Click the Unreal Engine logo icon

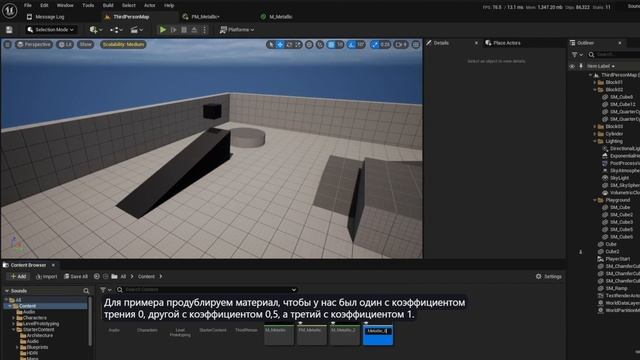click(x=9, y=10)
